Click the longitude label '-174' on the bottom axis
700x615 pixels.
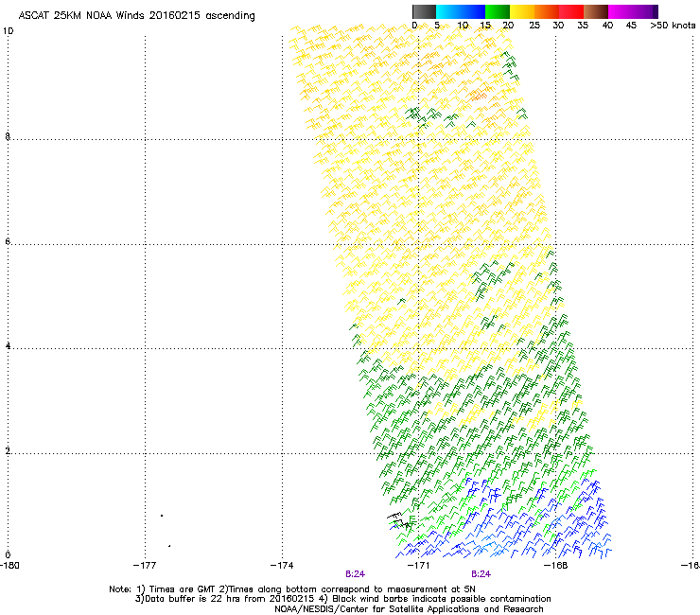(282, 566)
